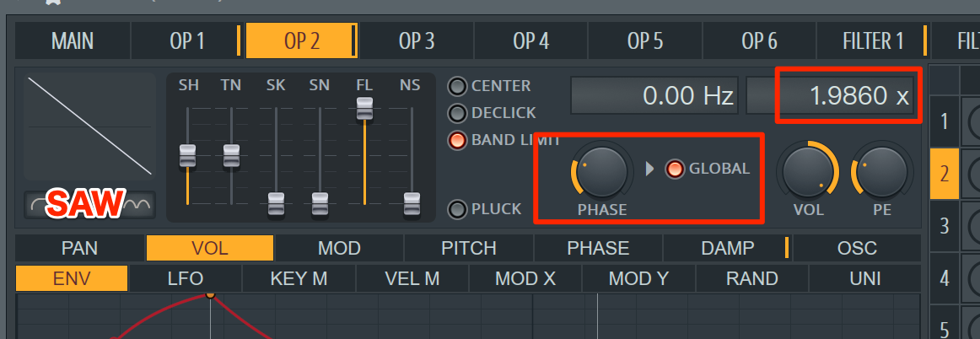Click the waveform preset selector under display
Viewport: 980px width, 339px height.
[x=89, y=205]
